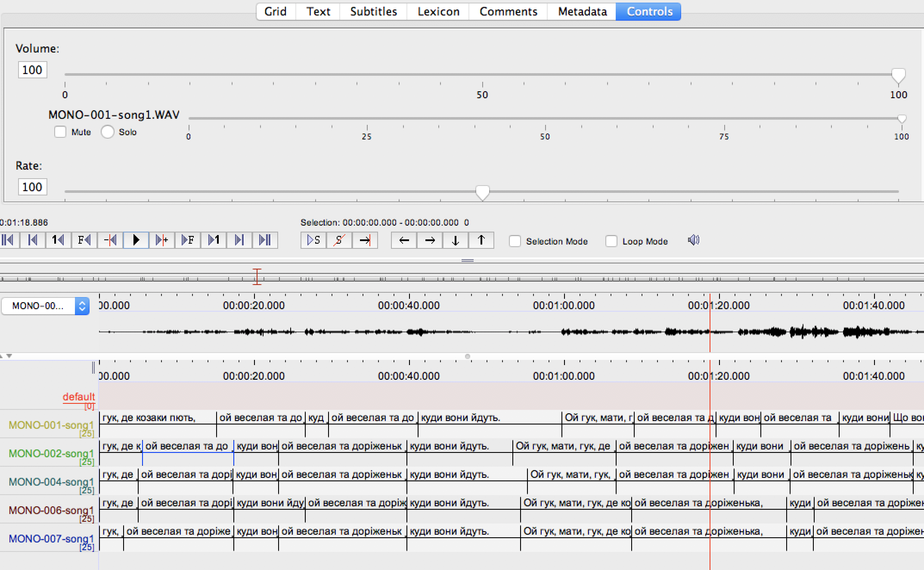The image size is (924, 570).
Task: Select annotation 'гук, де козаки пють,' in MONO-001
Action: coord(158,418)
